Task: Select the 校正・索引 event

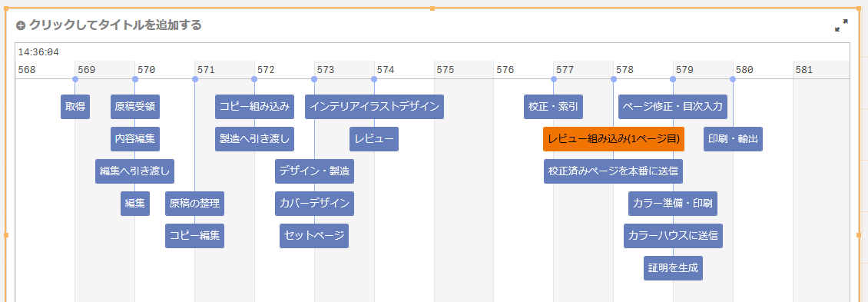Action: click(553, 107)
